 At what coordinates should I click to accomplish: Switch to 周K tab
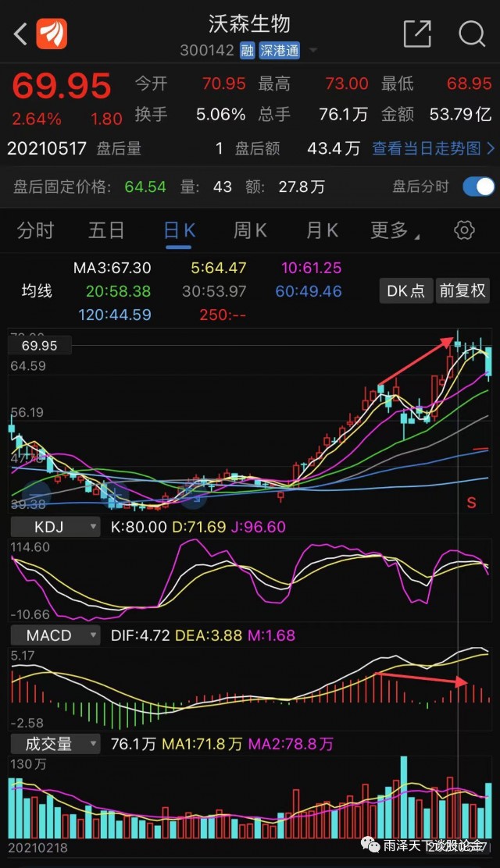coord(250,230)
